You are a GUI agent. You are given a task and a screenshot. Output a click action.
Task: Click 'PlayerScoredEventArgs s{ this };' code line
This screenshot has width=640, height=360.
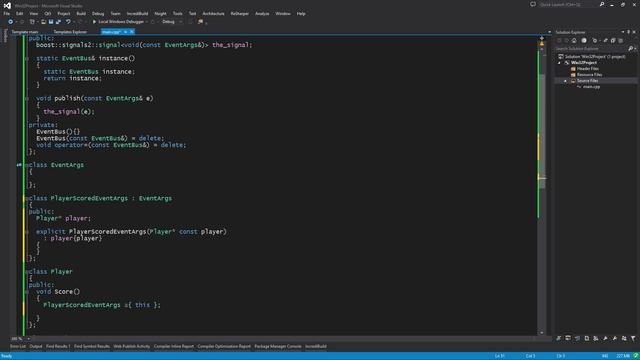(x=102, y=305)
